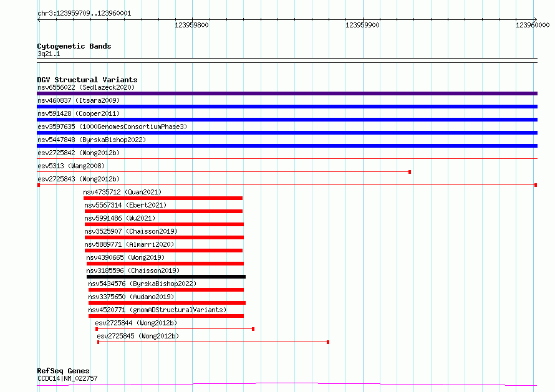
Task: Click the 3q21.1 band label
Action: click(49, 54)
